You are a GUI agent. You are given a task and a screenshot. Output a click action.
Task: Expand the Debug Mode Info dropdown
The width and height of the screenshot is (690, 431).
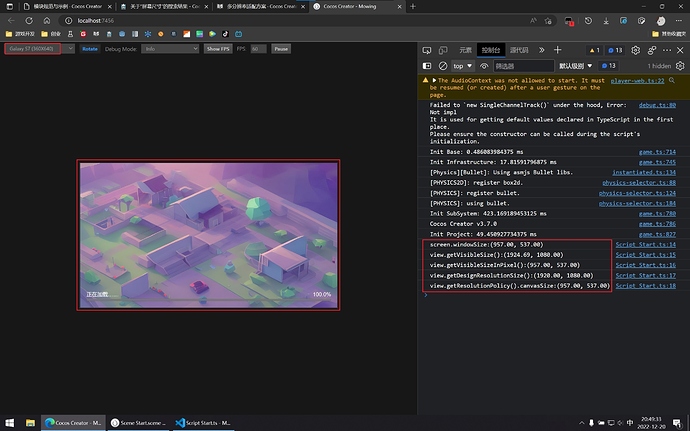click(171, 48)
